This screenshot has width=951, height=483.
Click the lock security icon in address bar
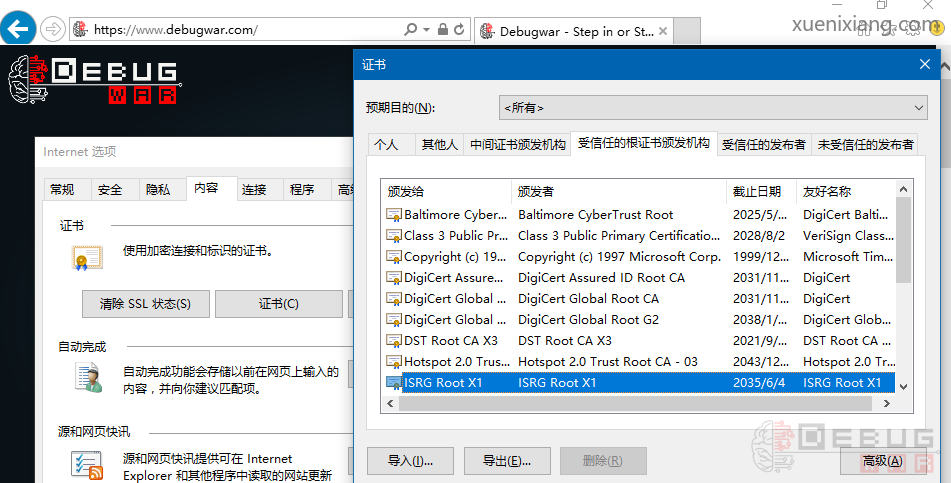443,29
